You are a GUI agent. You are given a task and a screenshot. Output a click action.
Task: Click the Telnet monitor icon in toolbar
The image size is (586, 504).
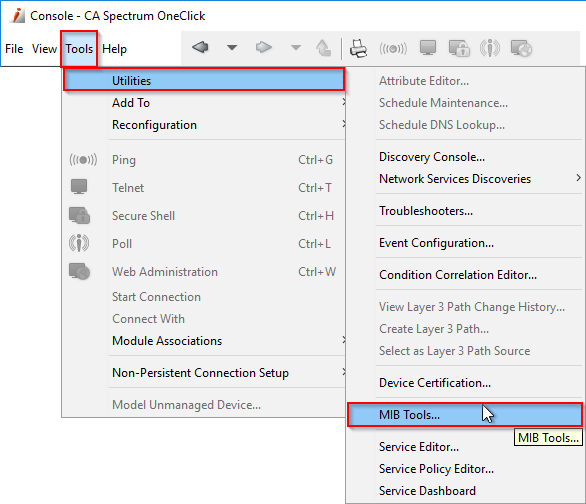point(428,48)
